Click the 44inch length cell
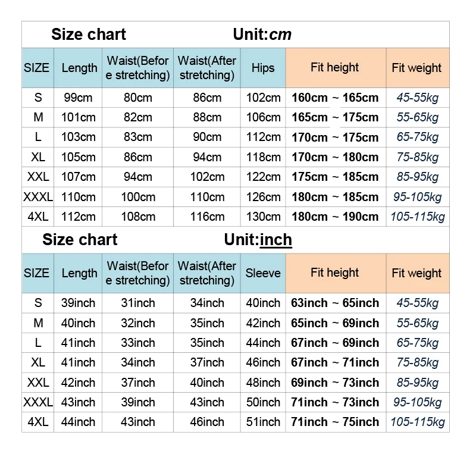This screenshot has width=476, height=476. [x=78, y=422]
